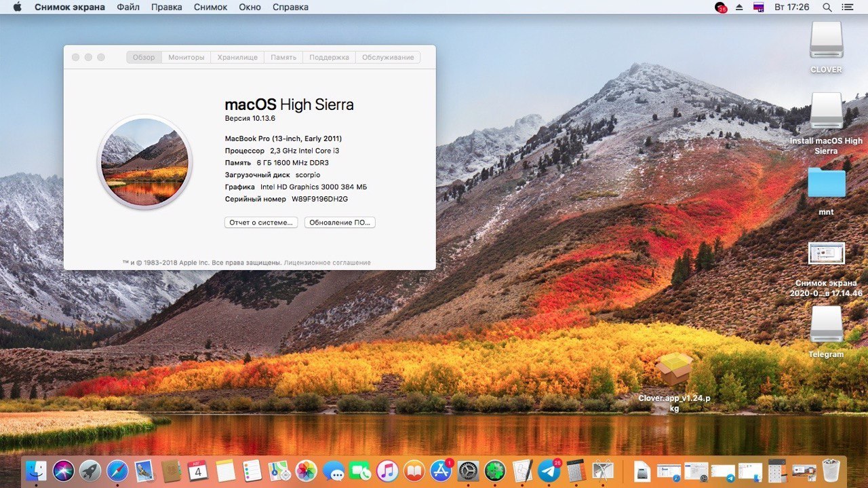Click MacBook Pro (13-inch, Early 2011) text
This screenshot has width=868, height=488.
[x=283, y=138]
